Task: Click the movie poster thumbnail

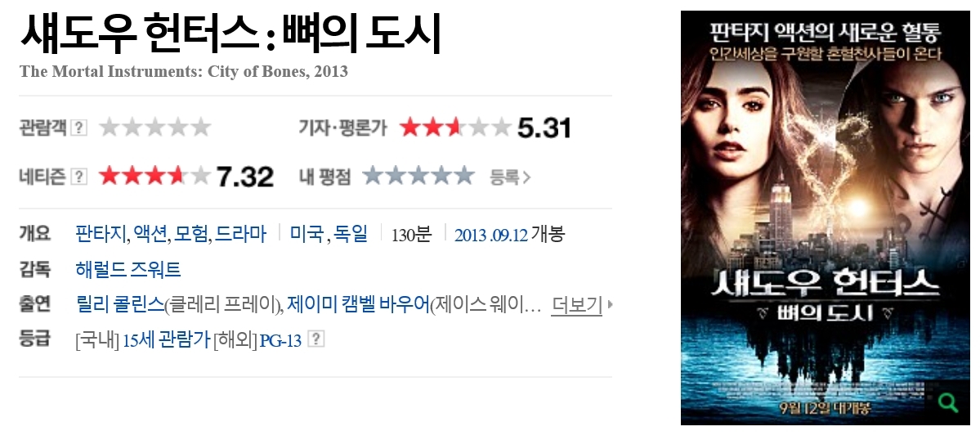Action: [x=825, y=218]
